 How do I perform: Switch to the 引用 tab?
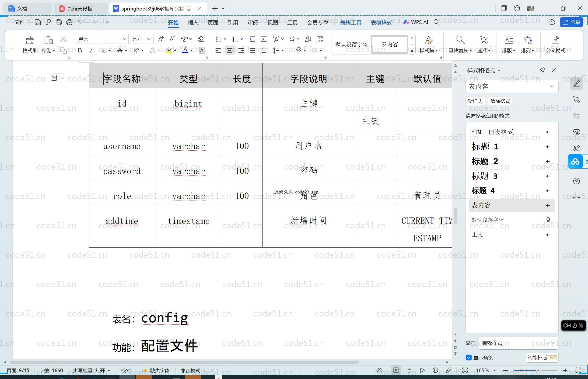233,22
